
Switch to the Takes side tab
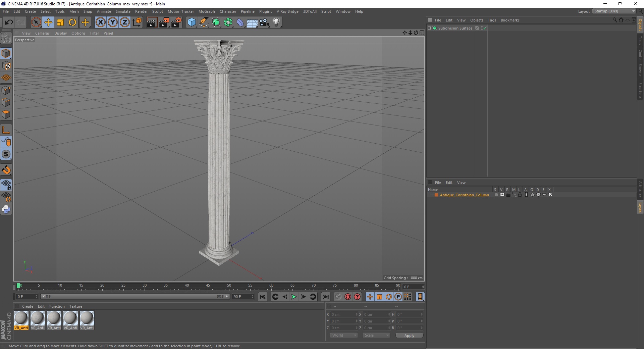[640, 40]
